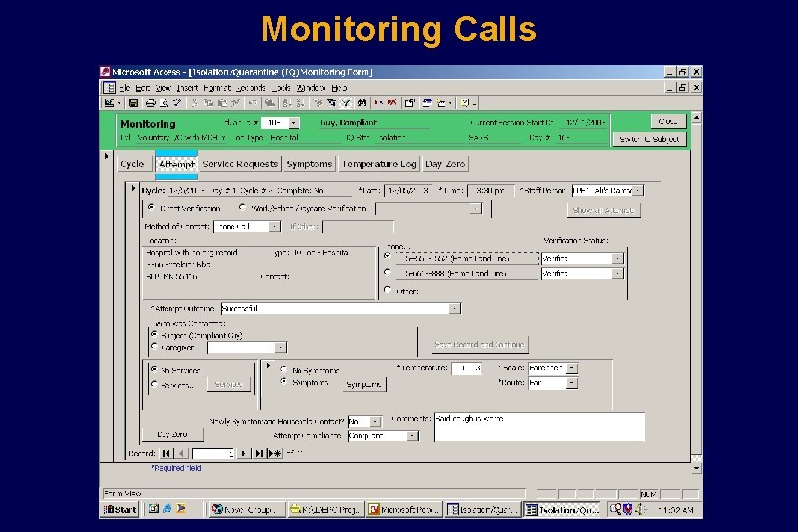Select the Caregiver radio button

click(x=155, y=346)
